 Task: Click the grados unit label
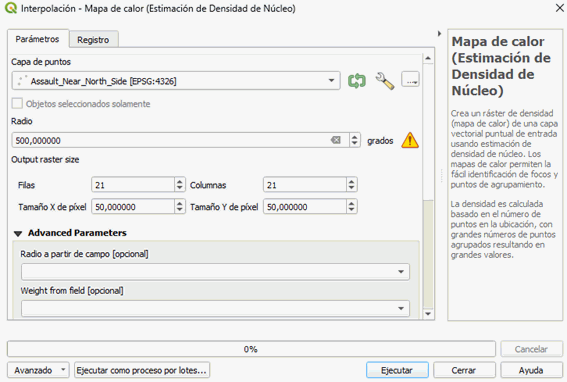pyautogui.click(x=380, y=141)
